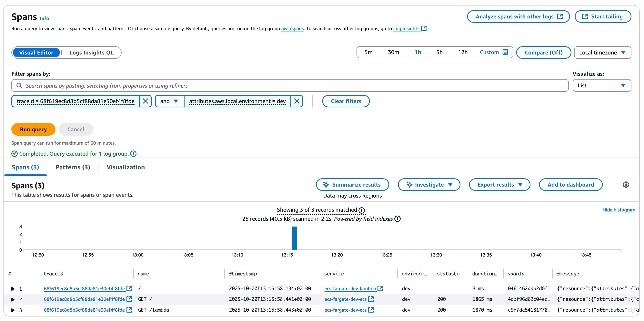The width and height of the screenshot is (644, 321).
Task: Switch to the Patterns (3) tab
Action: pyautogui.click(x=73, y=167)
